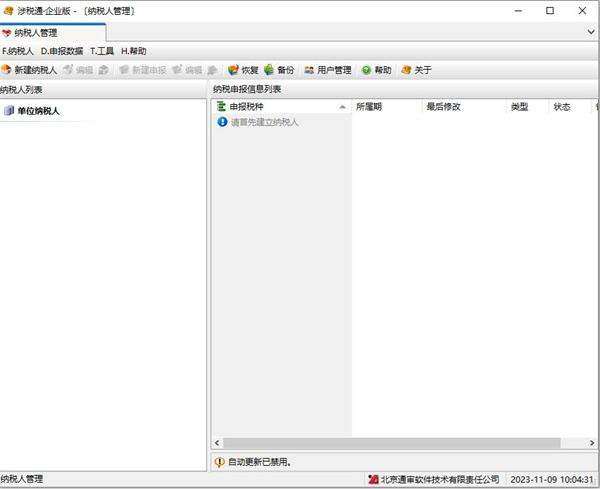The width and height of the screenshot is (600, 489).
Task: Click the 新建申报 toolbar button
Action: click(142, 70)
